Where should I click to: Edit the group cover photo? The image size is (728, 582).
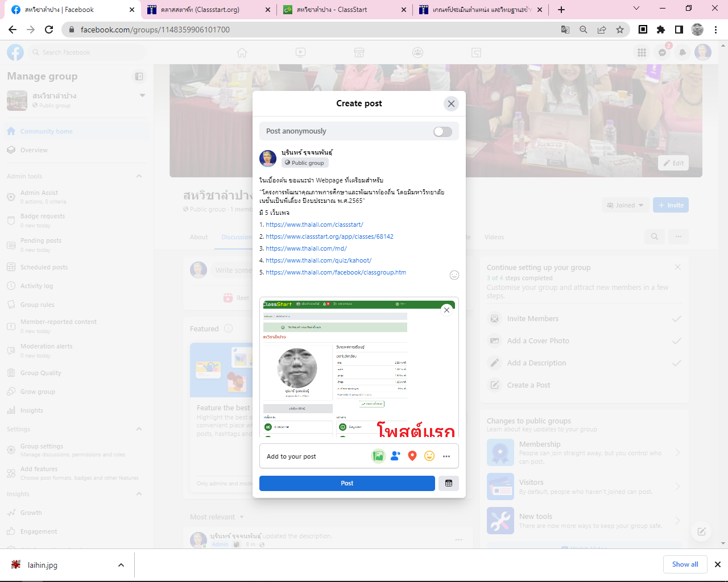tap(673, 163)
